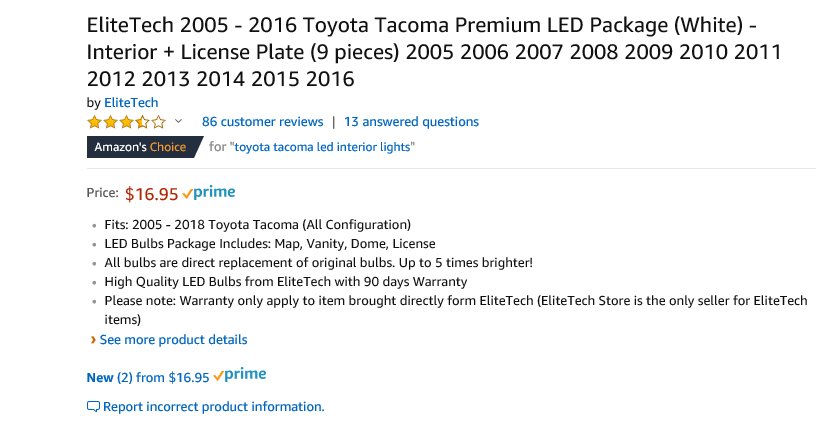
Task: Open New (2) from $16.95 offers
Action: 148,377
